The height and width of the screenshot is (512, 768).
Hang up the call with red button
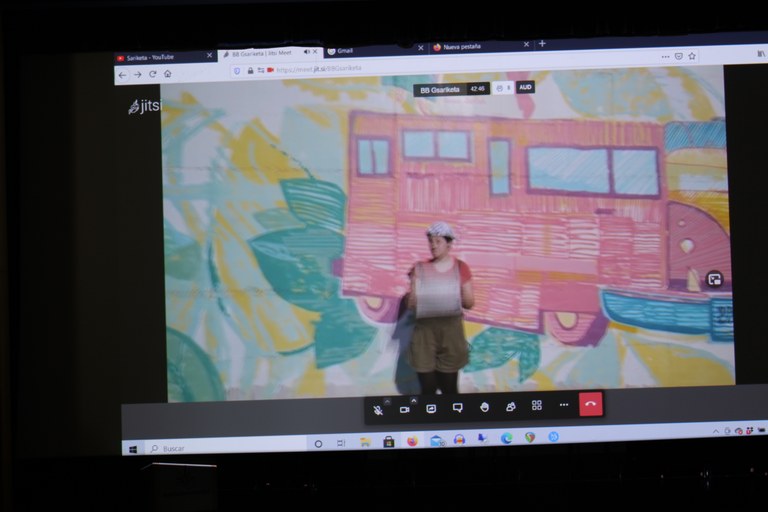point(591,404)
